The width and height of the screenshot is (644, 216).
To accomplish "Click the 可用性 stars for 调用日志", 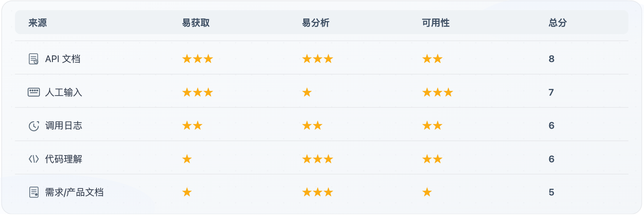I will (x=432, y=126).
